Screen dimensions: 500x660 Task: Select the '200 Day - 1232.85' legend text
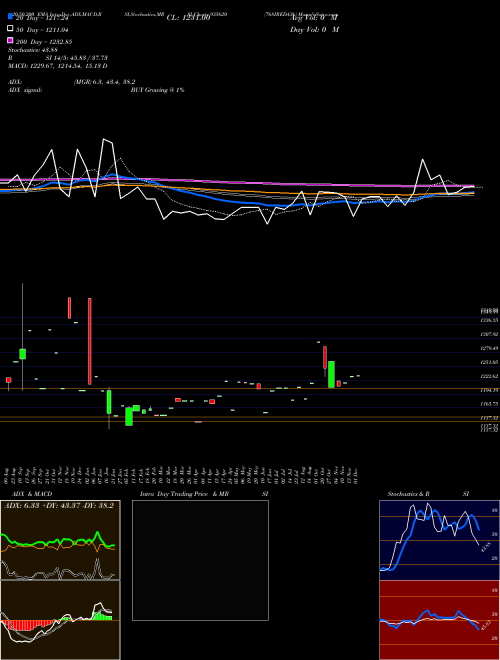tap(44, 42)
